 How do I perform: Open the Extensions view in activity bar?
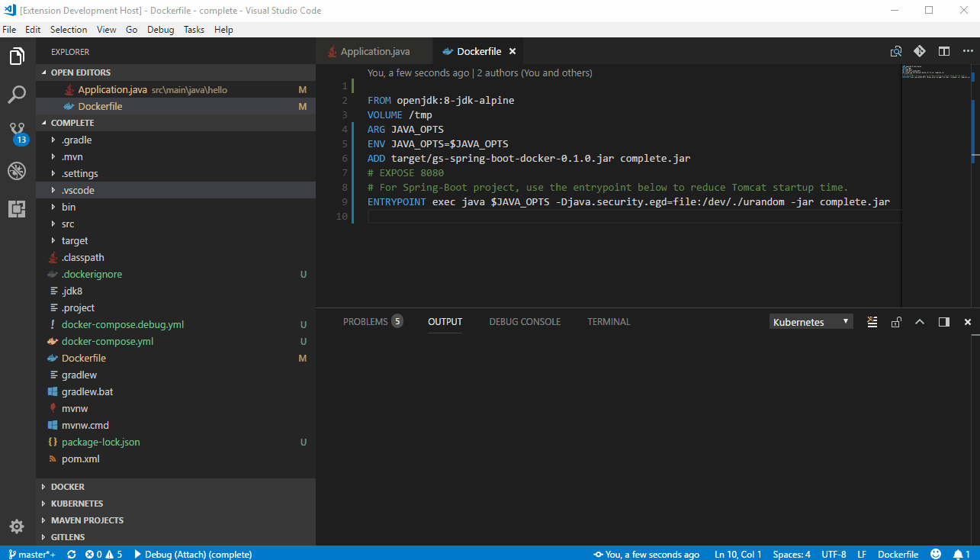[x=17, y=209]
